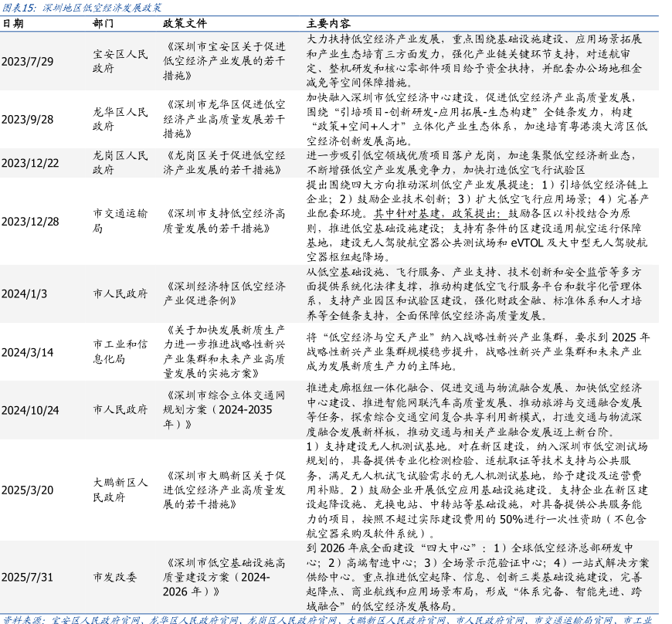Select the date cell 2024/10/24
Viewport: 672px width, 624px height.
point(30,409)
